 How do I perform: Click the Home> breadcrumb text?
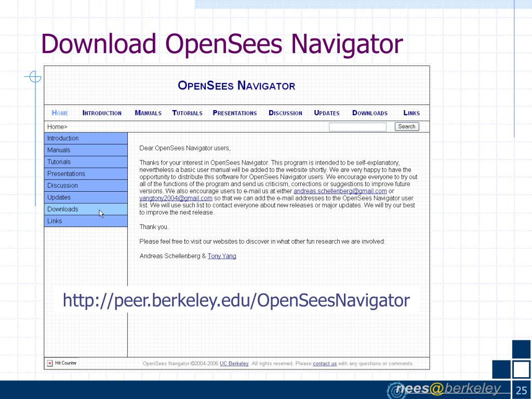coord(57,127)
